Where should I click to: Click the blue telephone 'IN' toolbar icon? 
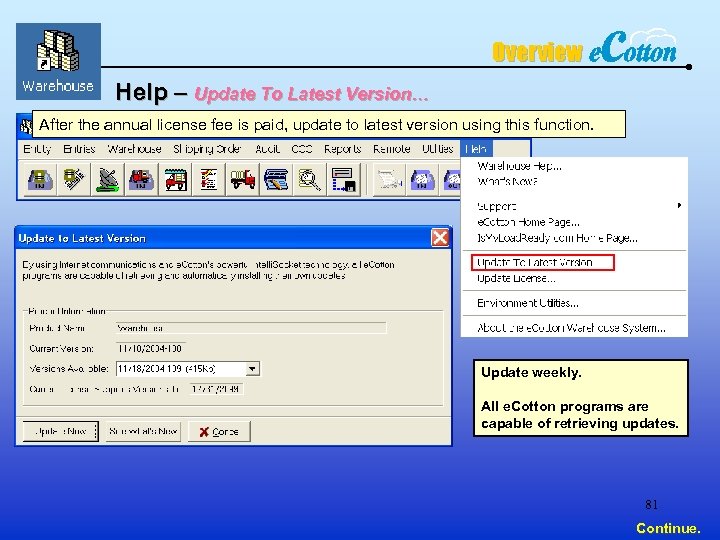pos(423,179)
